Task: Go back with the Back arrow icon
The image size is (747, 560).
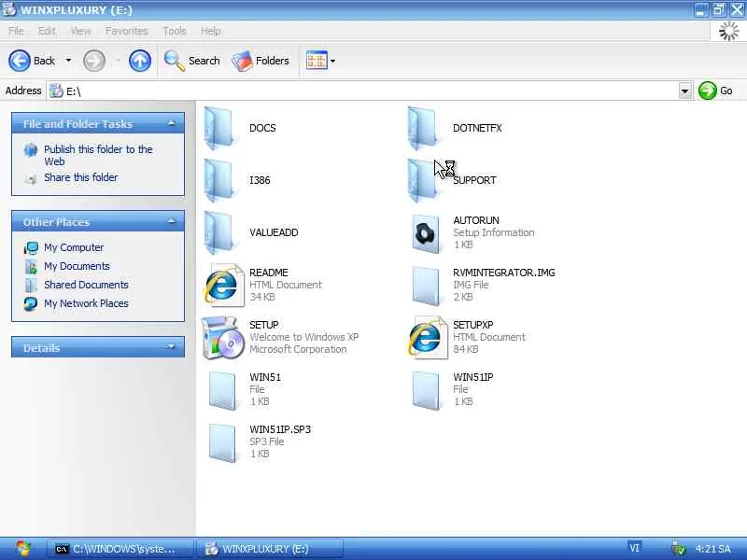Action: [x=19, y=61]
